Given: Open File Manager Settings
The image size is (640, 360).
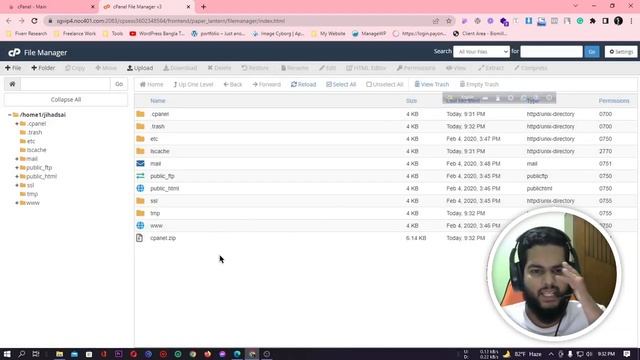Looking at the screenshot, I should pos(621,51).
